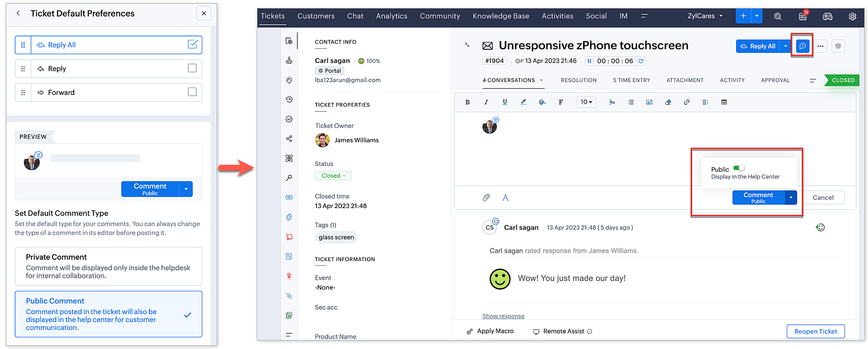Open the Comment button dropdown arrow in editor
The image size is (868, 349).
(x=791, y=198)
